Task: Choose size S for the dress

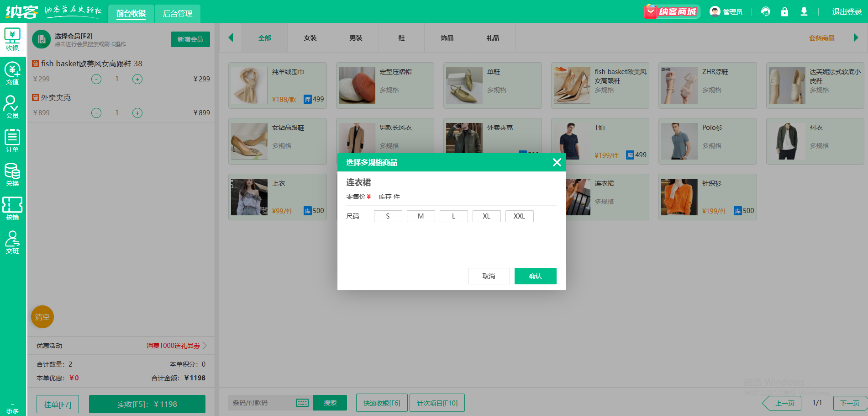Action: click(x=388, y=216)
